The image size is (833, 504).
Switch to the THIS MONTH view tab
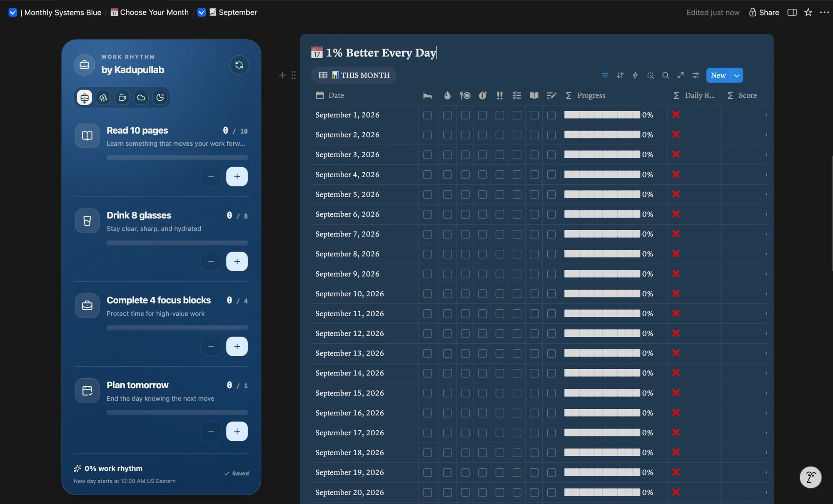coord(354,75)
